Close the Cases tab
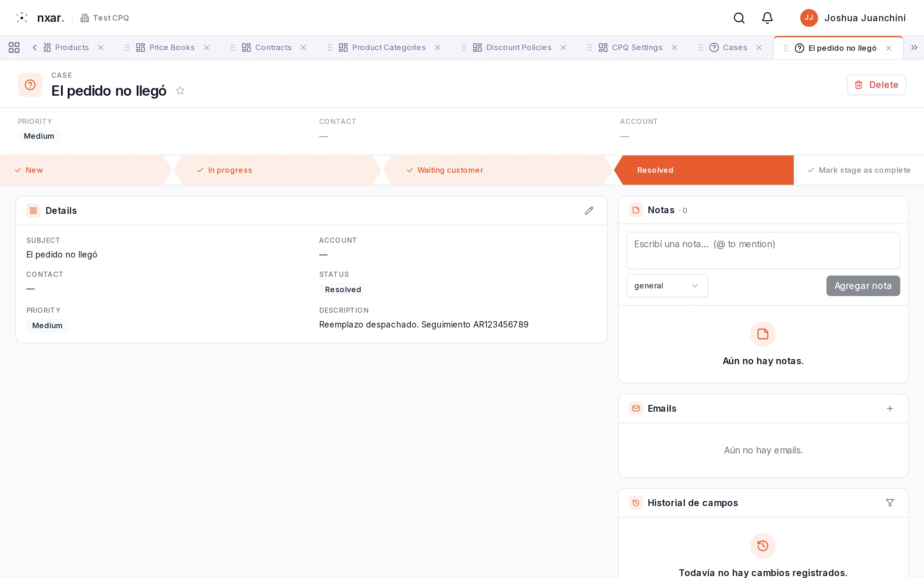Image resolution: width=924 pixels, height=578 pixels. [759, 48]
